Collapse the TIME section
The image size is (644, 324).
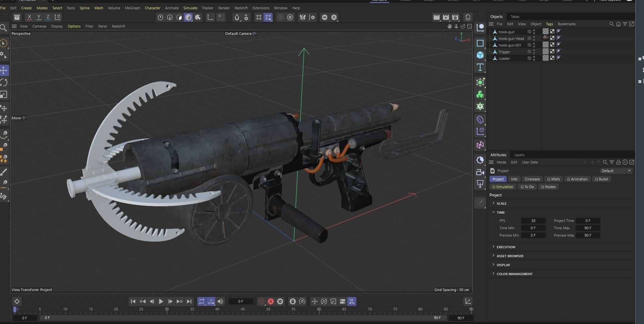[493, 212]
